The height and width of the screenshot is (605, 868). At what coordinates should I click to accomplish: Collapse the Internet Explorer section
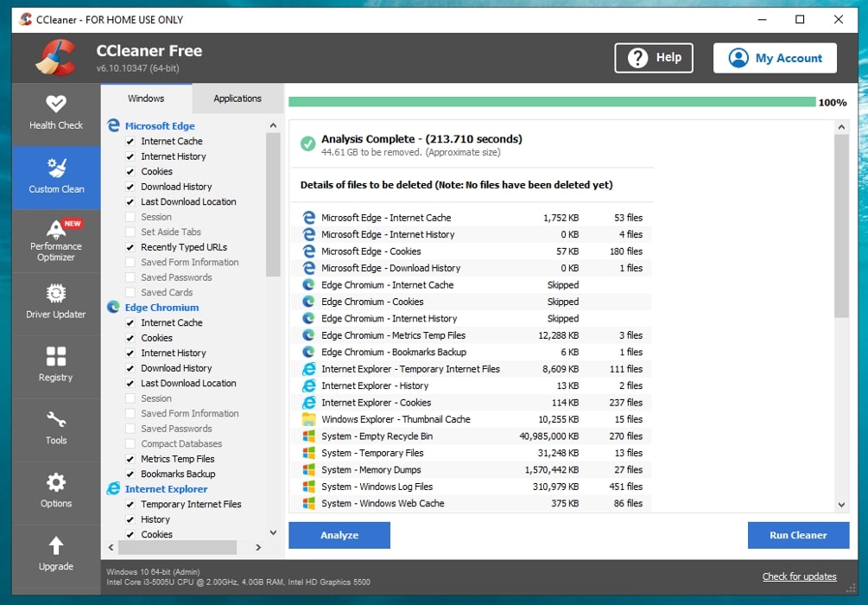point(165,488)
